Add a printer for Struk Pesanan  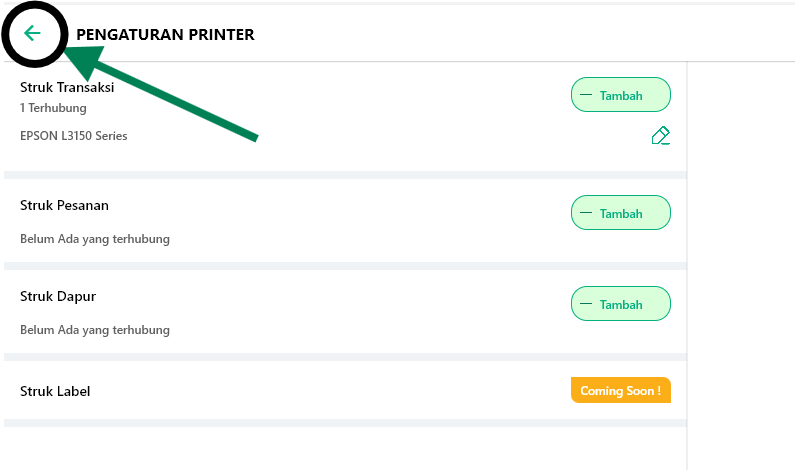(x=621, y=213)
